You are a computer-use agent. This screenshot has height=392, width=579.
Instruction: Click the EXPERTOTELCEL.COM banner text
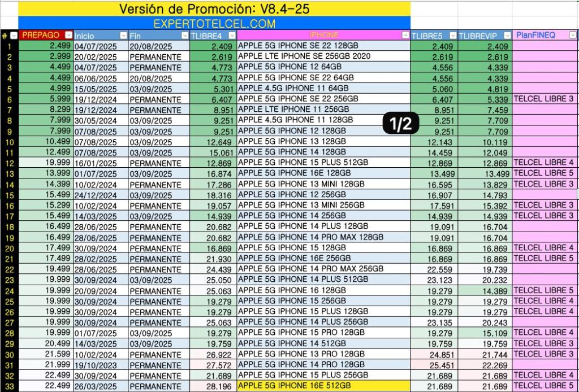tap(214, 24)
